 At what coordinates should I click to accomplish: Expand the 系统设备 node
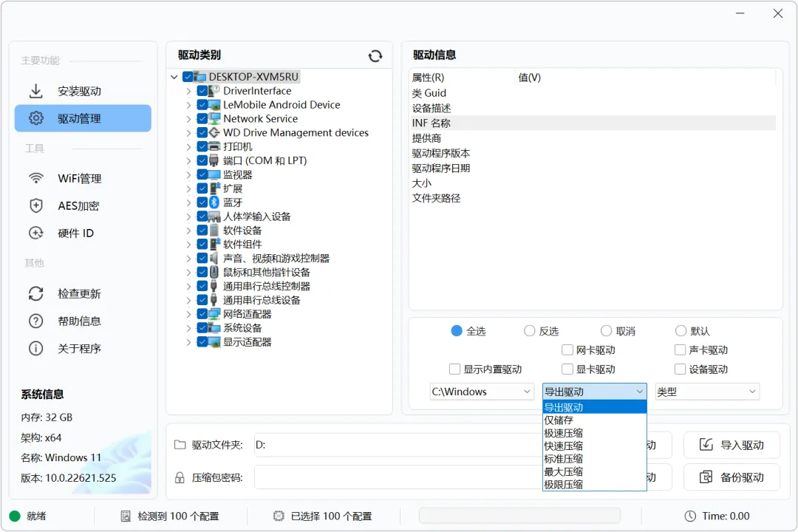tap(188, 328)
